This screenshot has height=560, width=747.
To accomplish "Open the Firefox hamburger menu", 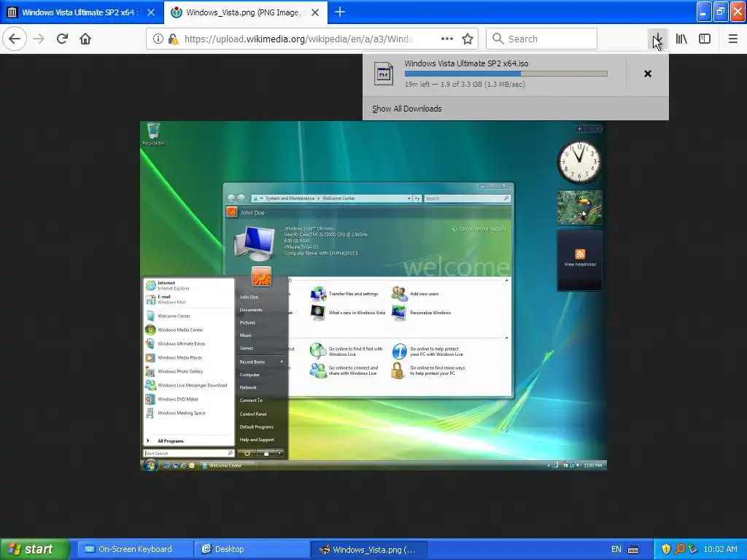I will 732,39.
